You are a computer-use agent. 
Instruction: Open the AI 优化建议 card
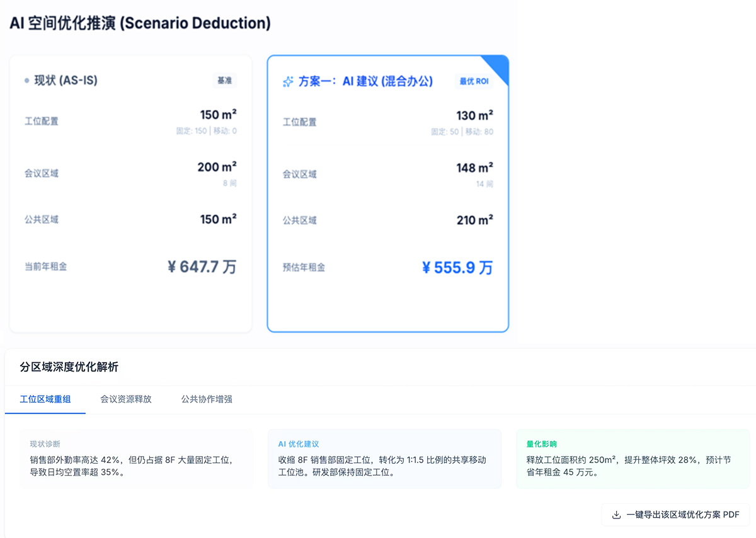(384, 459)
